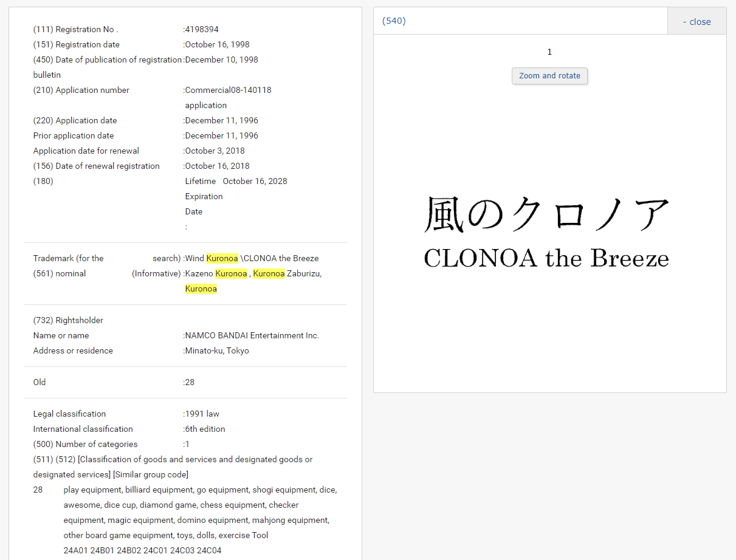The height and width of the screenshot is (560, 736).
Task: Click the (732) Rightsholder heading
Action: [x=68, y=320]
